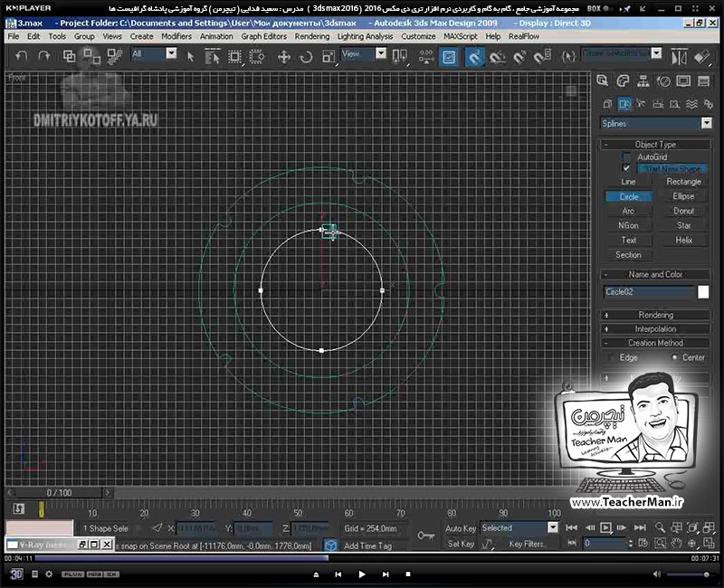Open the Modifiers menu
This screenshot has height=588, width=724.
(x=176, y=36)
